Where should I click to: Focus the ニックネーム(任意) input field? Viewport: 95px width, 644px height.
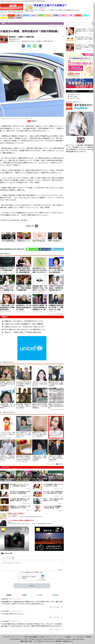coord(32,558)
